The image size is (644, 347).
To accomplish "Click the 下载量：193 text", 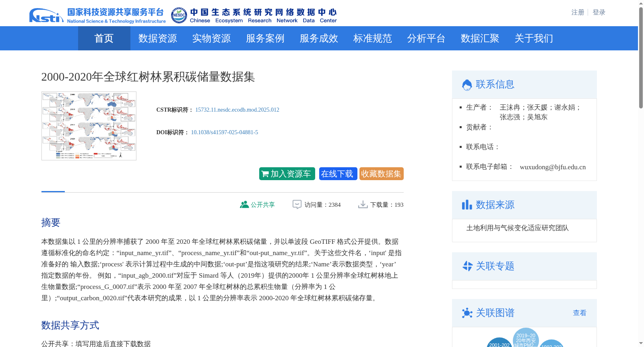I will pyautogui.click(x=387, y=205).
